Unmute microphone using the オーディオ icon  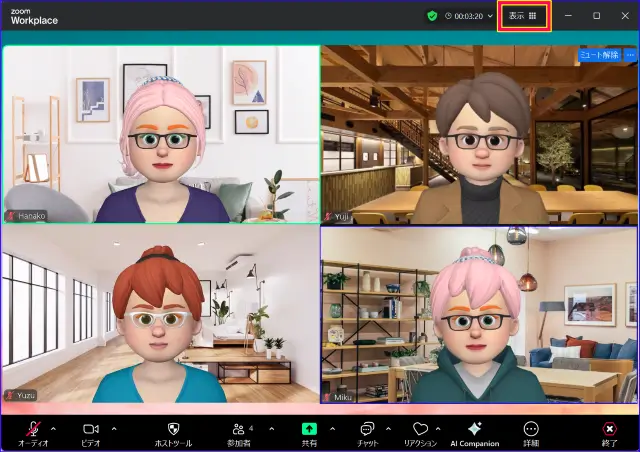coord(33,428)
